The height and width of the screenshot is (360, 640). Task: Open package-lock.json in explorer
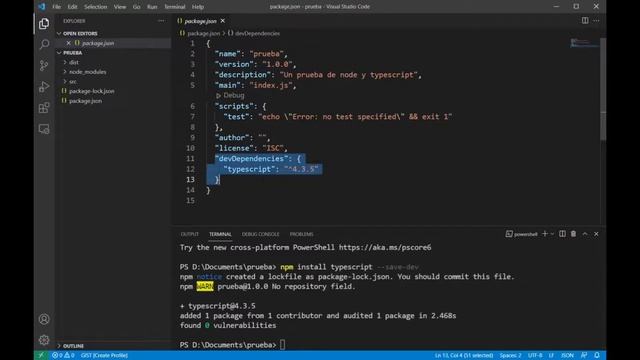pos(91,91)
